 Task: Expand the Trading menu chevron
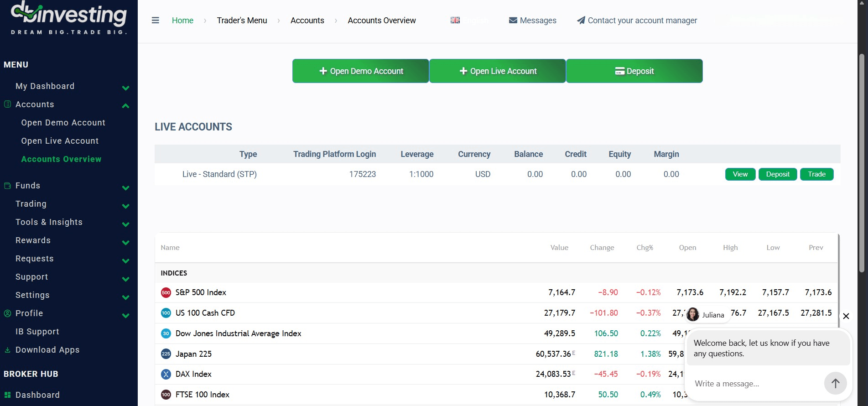pyautogui.click(x=126, y=206)
